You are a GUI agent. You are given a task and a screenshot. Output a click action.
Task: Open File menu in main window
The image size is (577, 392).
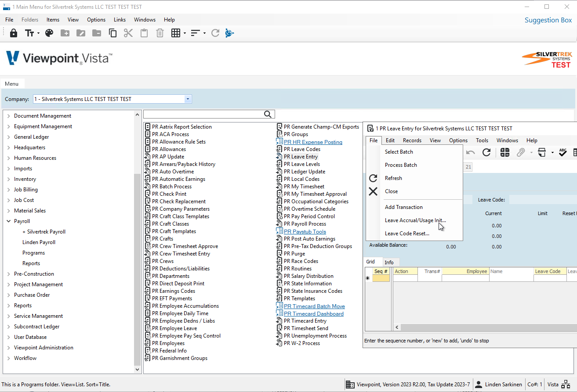(9, 20)
